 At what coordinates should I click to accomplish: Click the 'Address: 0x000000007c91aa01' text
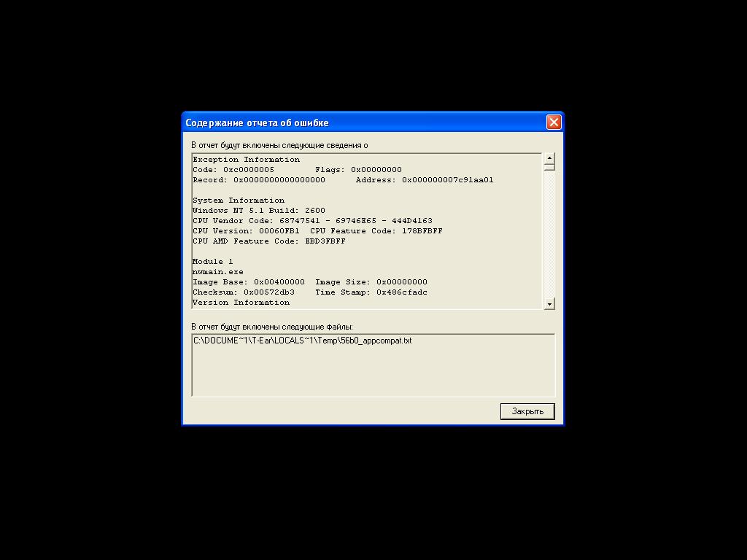[x=425, y=180]
